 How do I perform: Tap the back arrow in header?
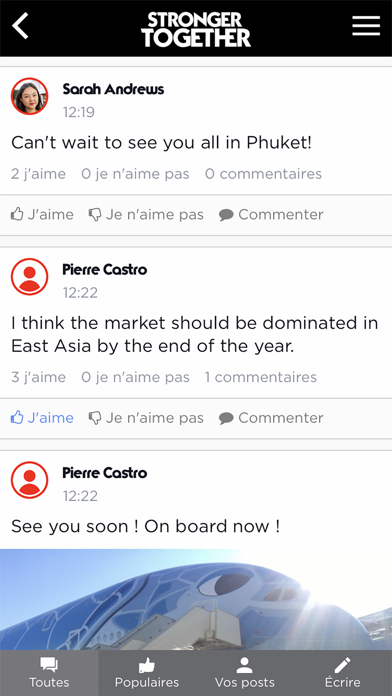(x=20, y=26)
